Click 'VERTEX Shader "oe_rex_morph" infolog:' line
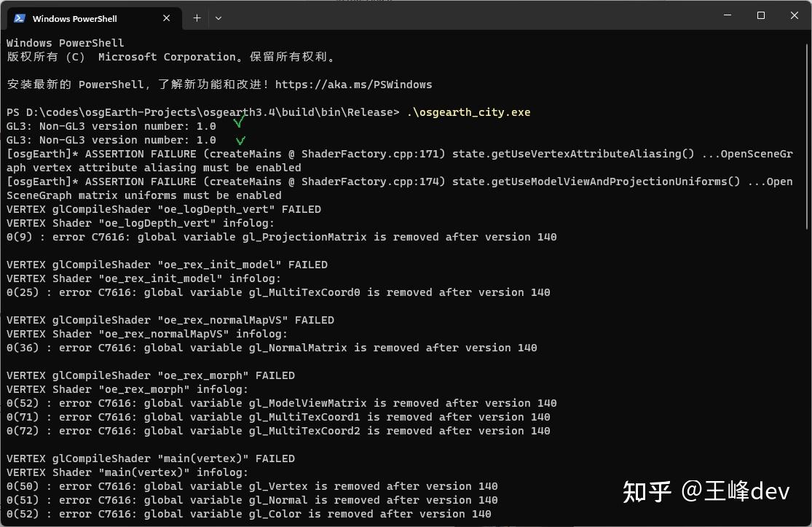This screenshot has height=527, width=812. pos(127,390)
